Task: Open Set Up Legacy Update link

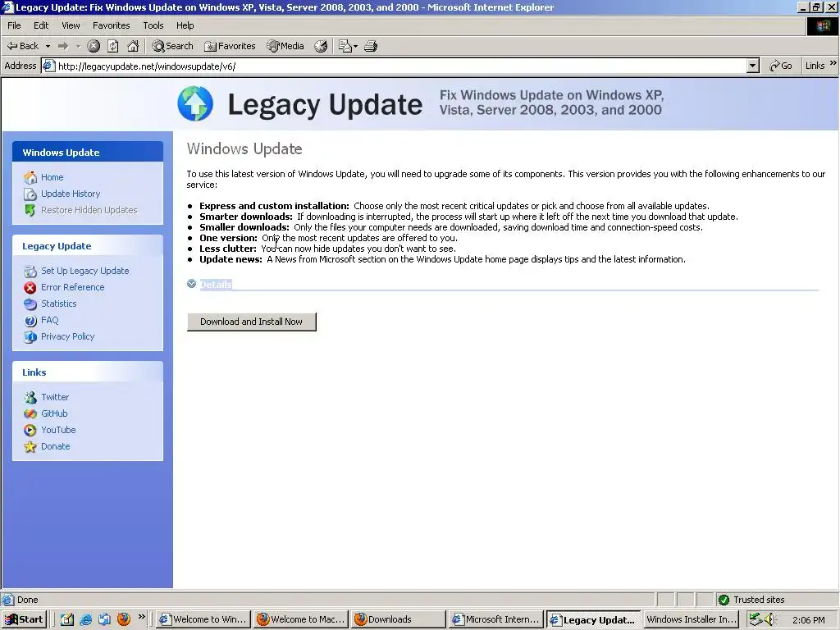Action: pos(85,271)
